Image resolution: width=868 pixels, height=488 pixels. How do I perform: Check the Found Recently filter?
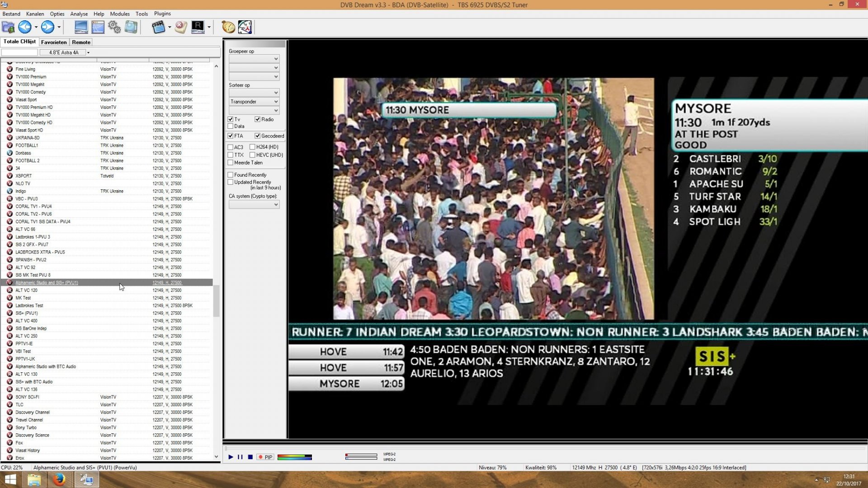point(231,175)
